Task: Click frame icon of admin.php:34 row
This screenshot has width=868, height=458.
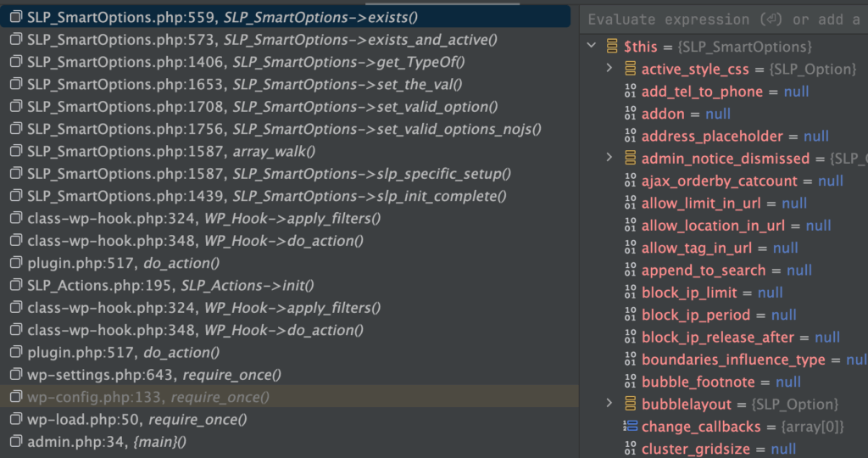Action: tap(16, 441)
